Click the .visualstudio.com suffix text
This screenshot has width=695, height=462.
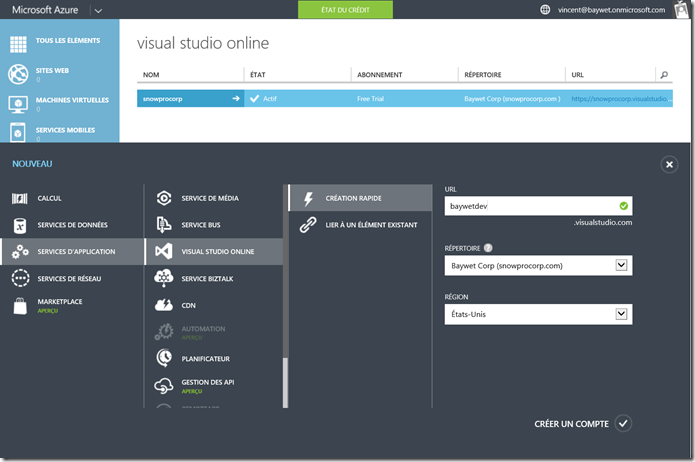click(603, 223)
